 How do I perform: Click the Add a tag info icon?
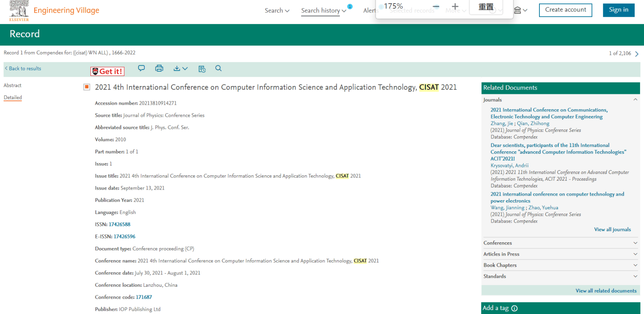(x=514, y=308)
